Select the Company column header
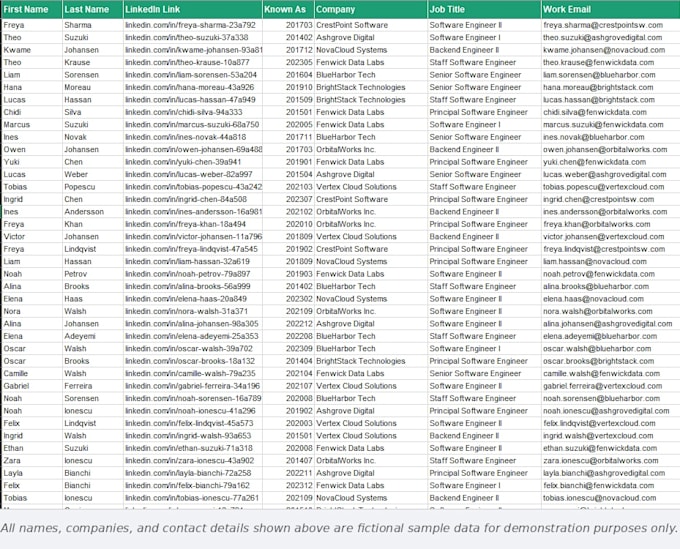680x549 pixels. [371, 9]
